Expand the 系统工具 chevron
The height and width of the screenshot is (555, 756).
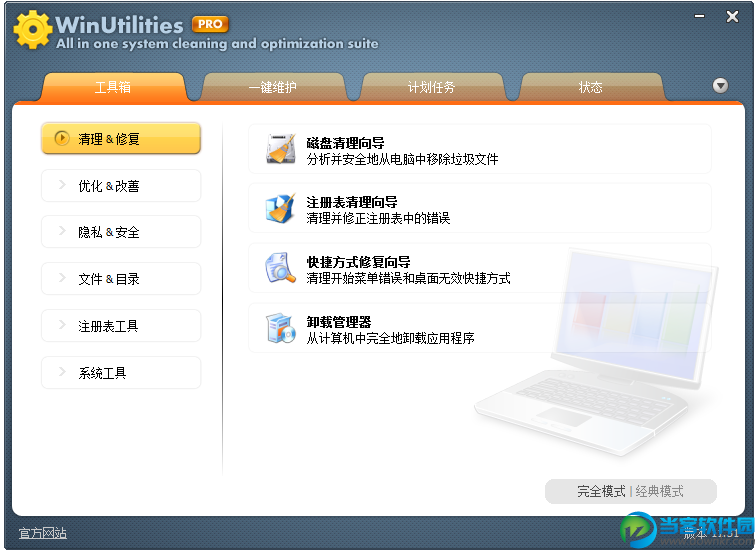tap(62, 371)
